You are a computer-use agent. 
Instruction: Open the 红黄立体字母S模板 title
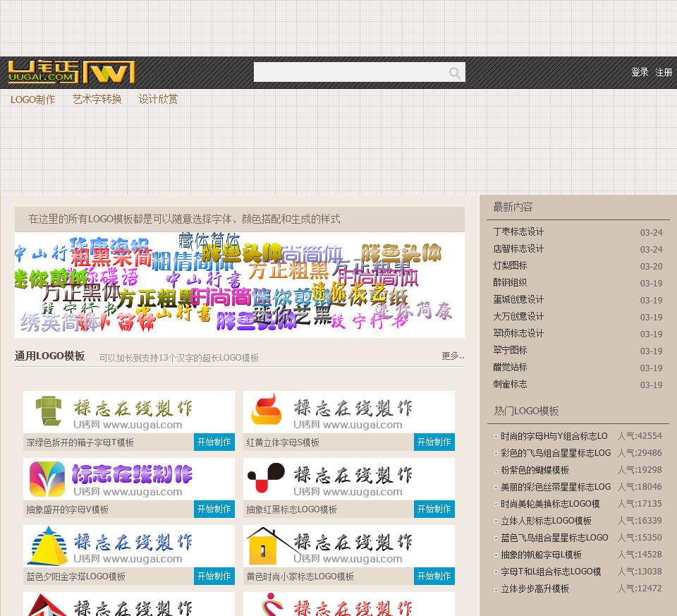(283, 442)
